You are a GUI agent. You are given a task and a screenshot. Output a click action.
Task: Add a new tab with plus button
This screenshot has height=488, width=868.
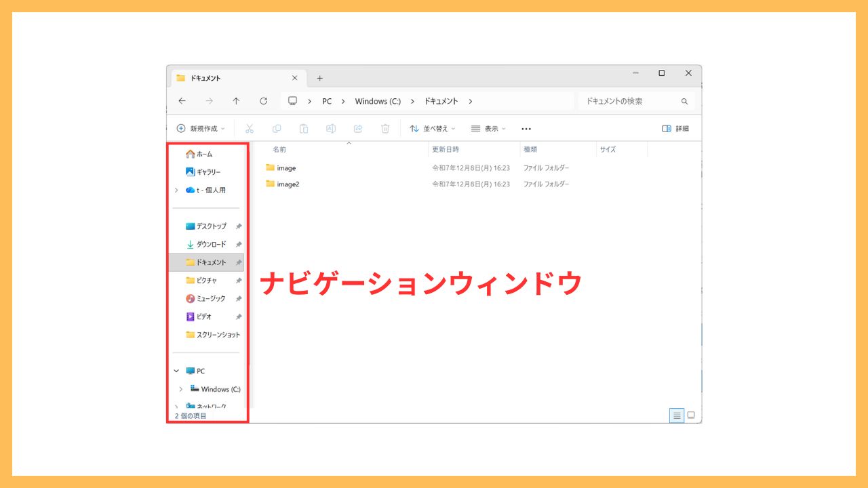pos(320,78)
